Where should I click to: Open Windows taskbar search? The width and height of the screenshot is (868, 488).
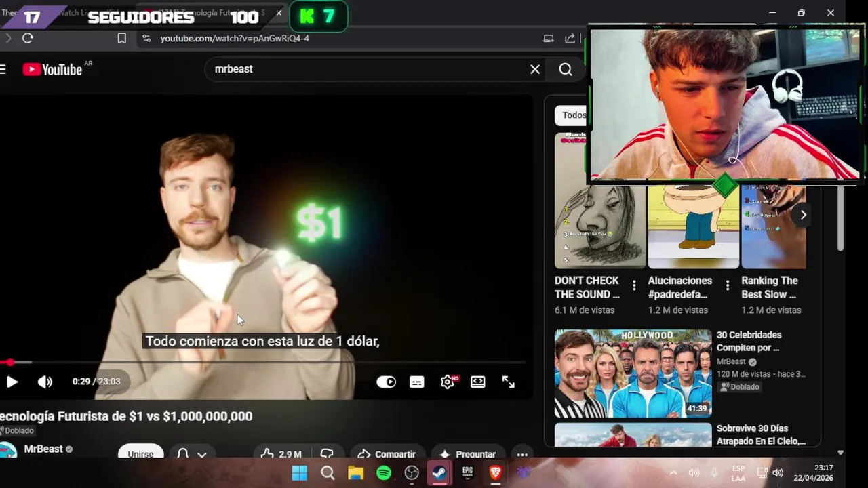coord(328,473)
